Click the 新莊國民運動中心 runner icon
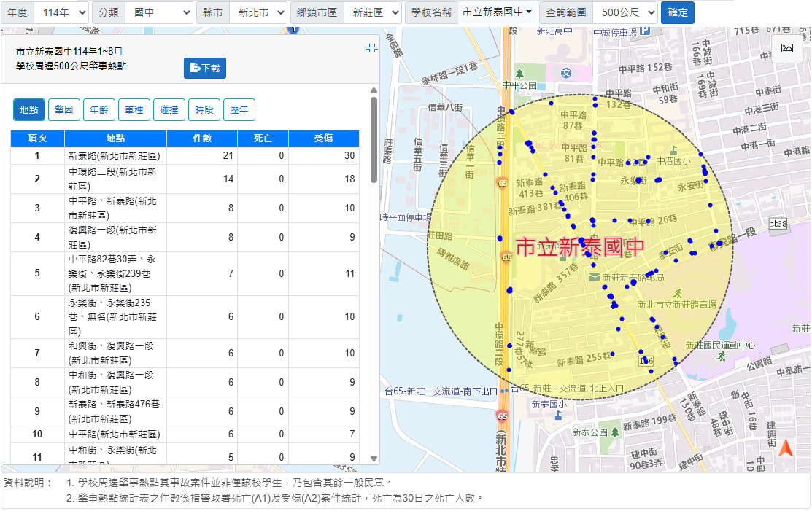The image size is (812, 511). click(721, 356)
